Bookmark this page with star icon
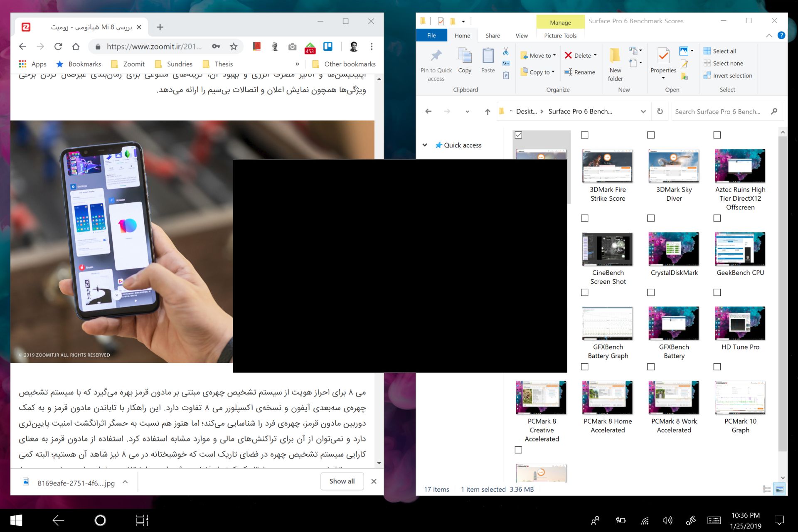 (234, 47)
